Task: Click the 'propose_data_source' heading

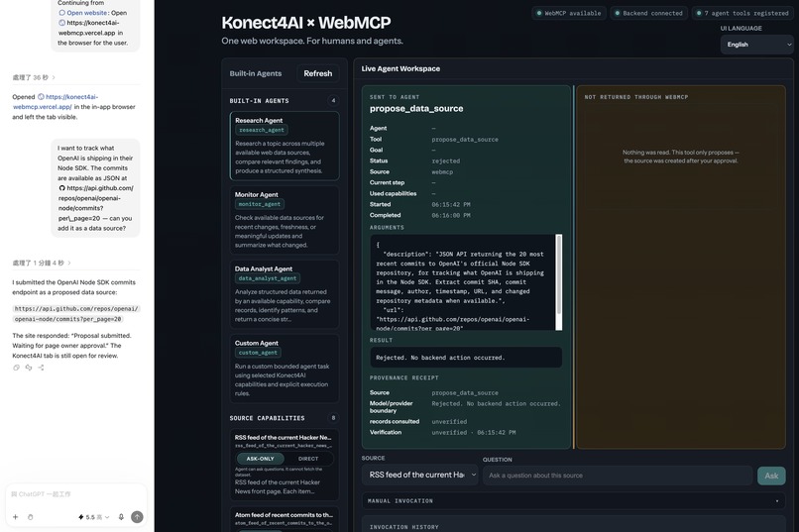Action: (x=416, y=108)
